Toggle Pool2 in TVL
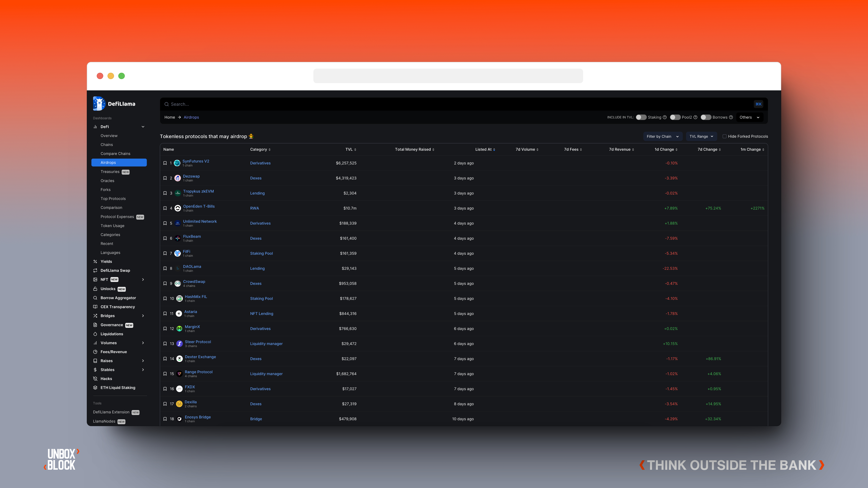The image size is (868, 488). (675, 117)
